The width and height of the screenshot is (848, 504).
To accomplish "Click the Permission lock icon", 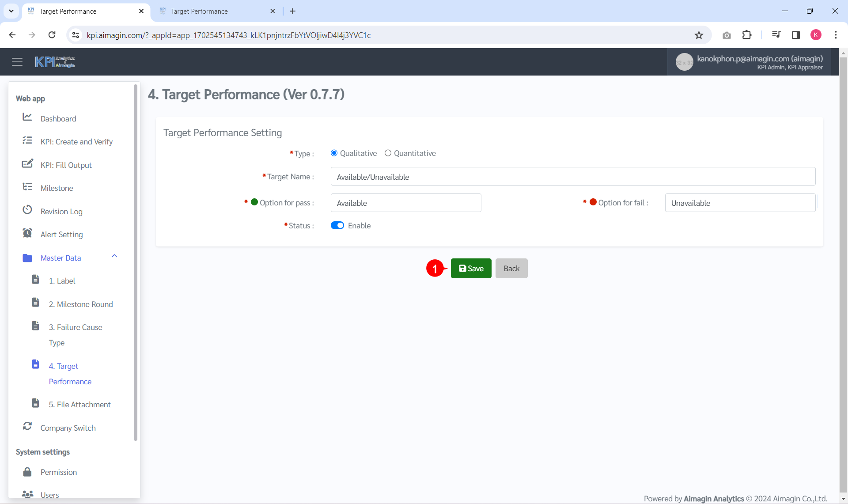I will click(x=27, y=472).
